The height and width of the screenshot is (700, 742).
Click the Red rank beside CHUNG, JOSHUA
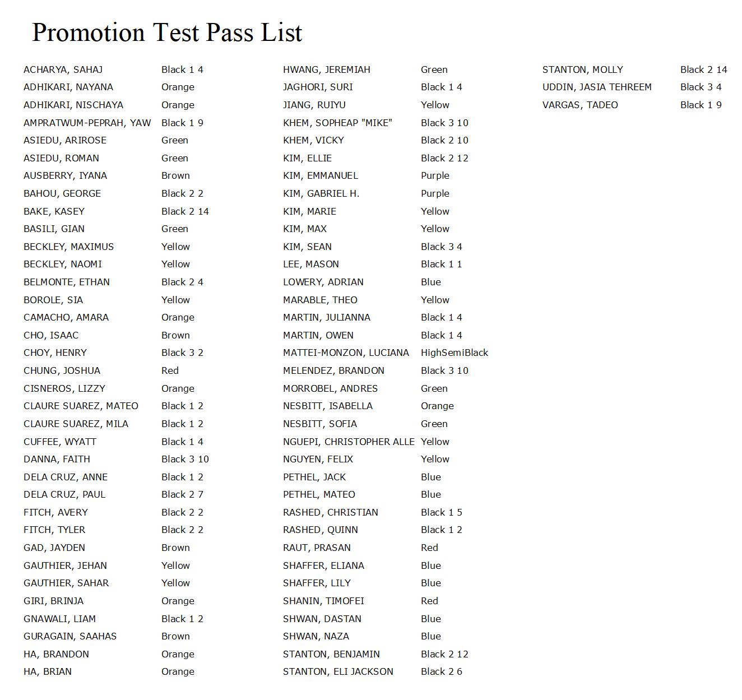(170, 370)
